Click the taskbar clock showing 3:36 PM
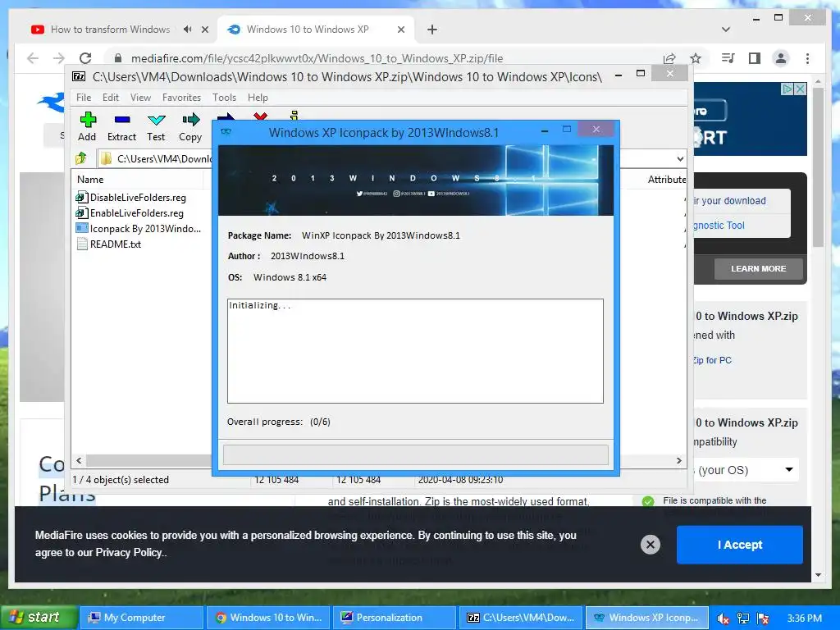The image size is (840, 630). [x=804, y=619]
